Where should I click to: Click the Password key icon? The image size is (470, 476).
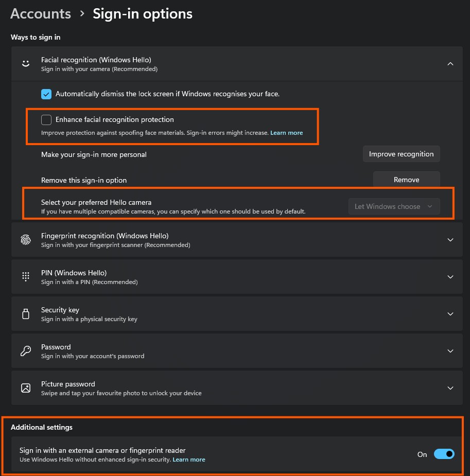point(25,351)
